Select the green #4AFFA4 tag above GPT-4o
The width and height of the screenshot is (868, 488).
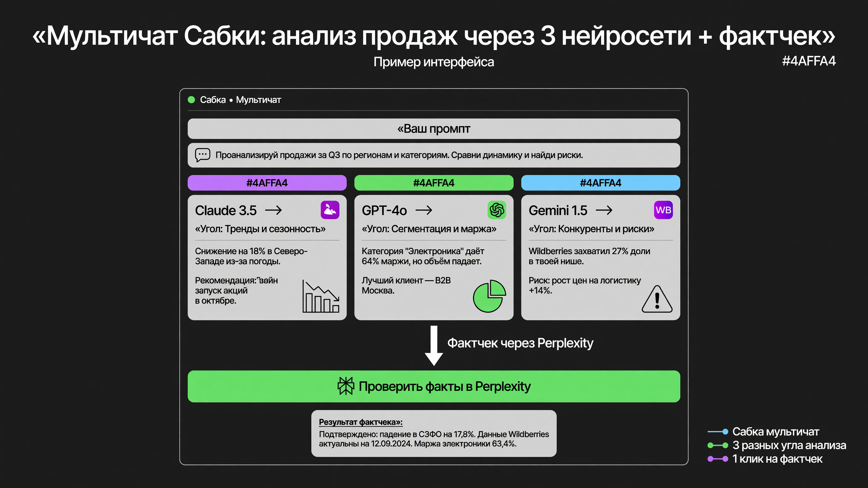coord(434,183)
